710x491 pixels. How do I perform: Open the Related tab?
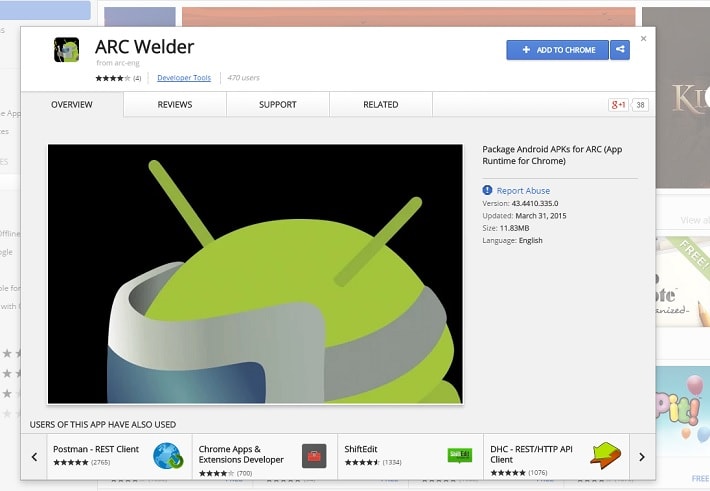pyautogui.click(x=381, y=105)
